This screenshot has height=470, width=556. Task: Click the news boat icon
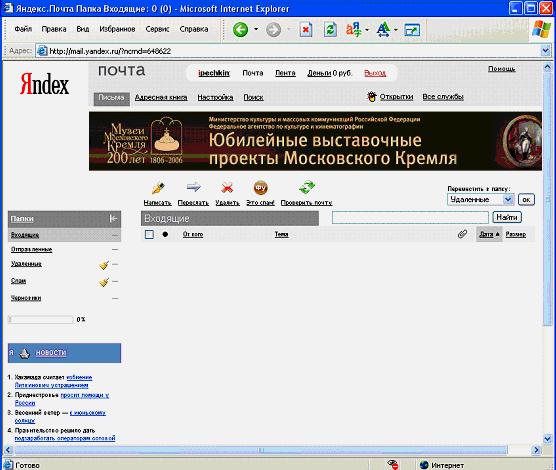coord(24,353)
